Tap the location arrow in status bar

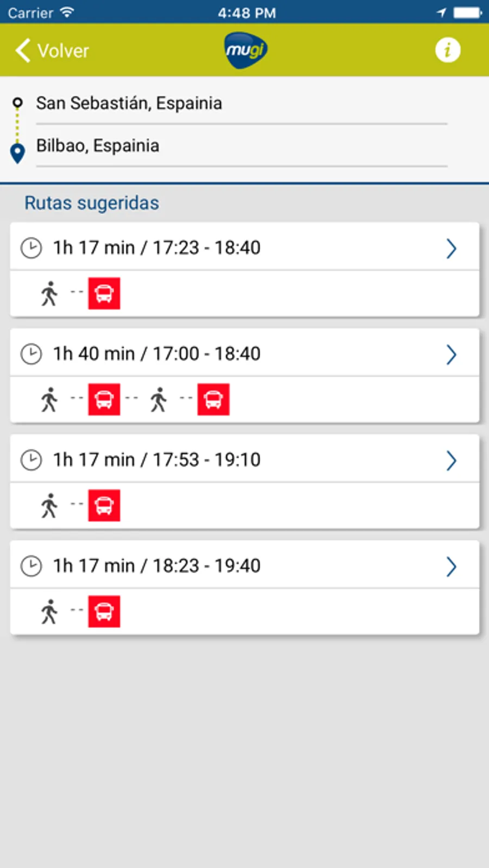442,12
